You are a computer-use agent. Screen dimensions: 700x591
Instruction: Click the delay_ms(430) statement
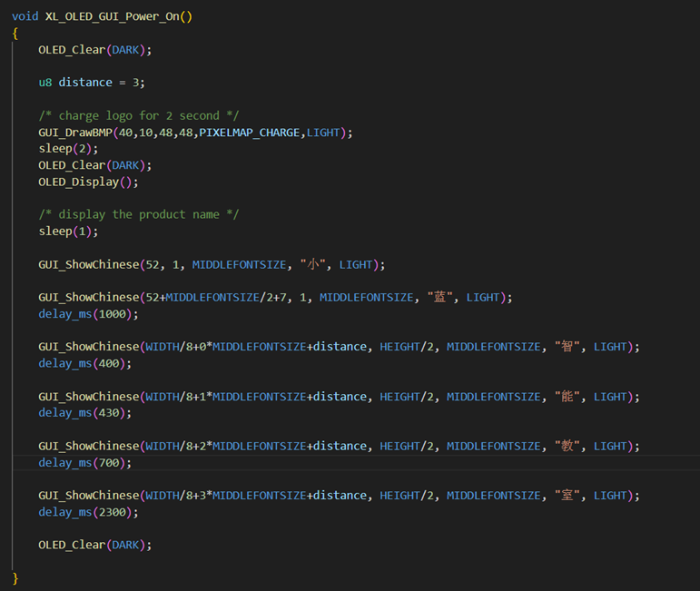pyautogui.click(x=84, y=413)
